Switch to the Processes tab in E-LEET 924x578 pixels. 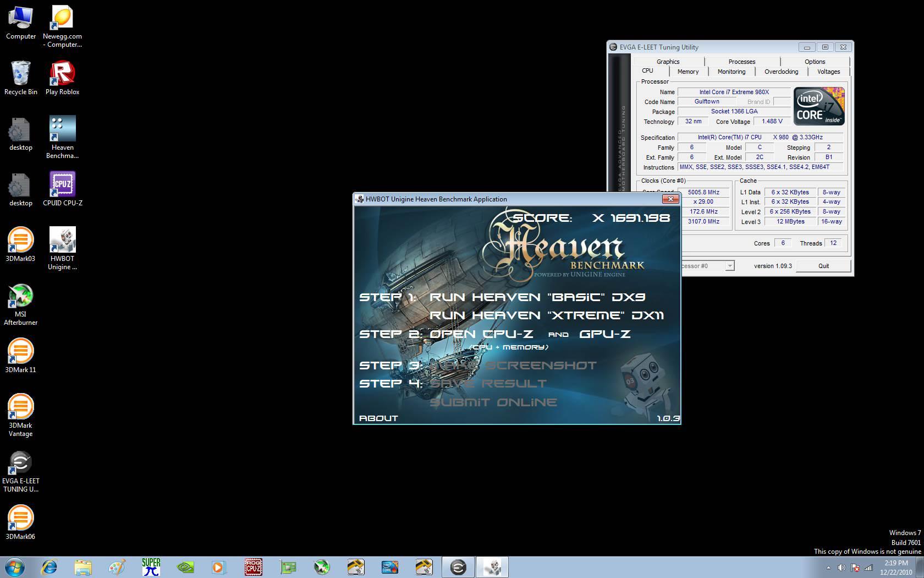[742, 62]
